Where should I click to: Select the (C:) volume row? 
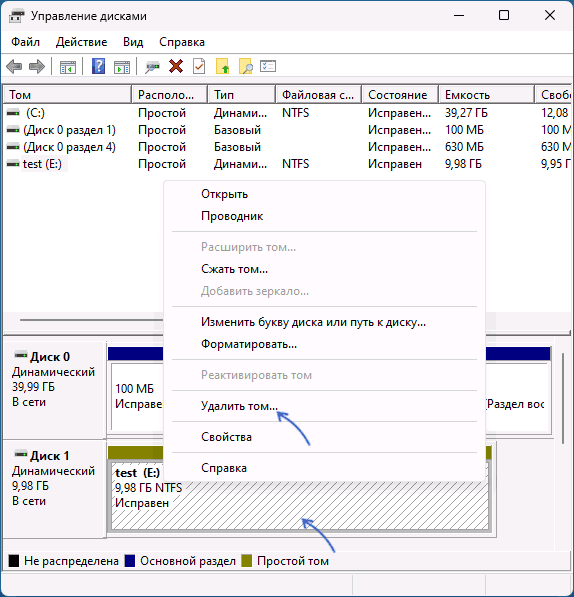pyautogui.click(x=287, y=113)
